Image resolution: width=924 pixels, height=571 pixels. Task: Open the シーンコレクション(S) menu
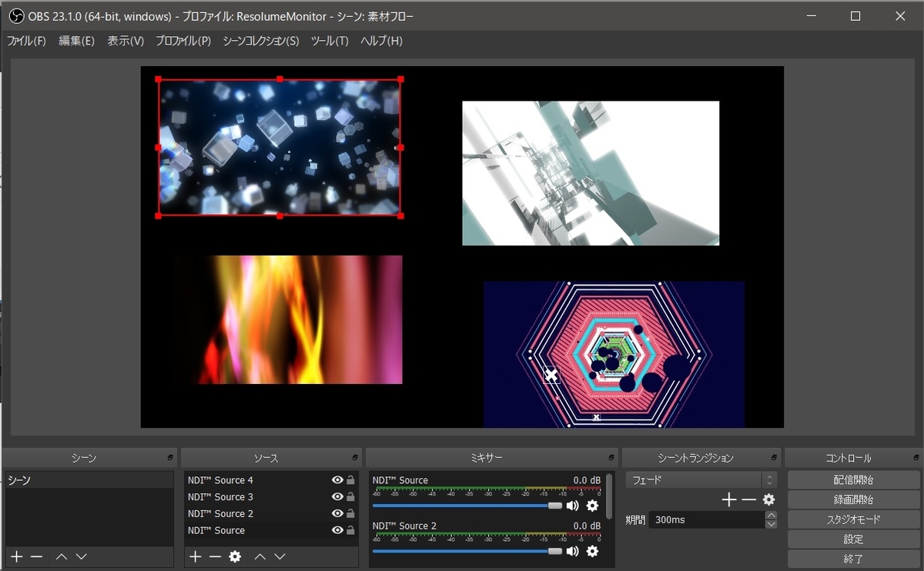click(x=260, y=41)
